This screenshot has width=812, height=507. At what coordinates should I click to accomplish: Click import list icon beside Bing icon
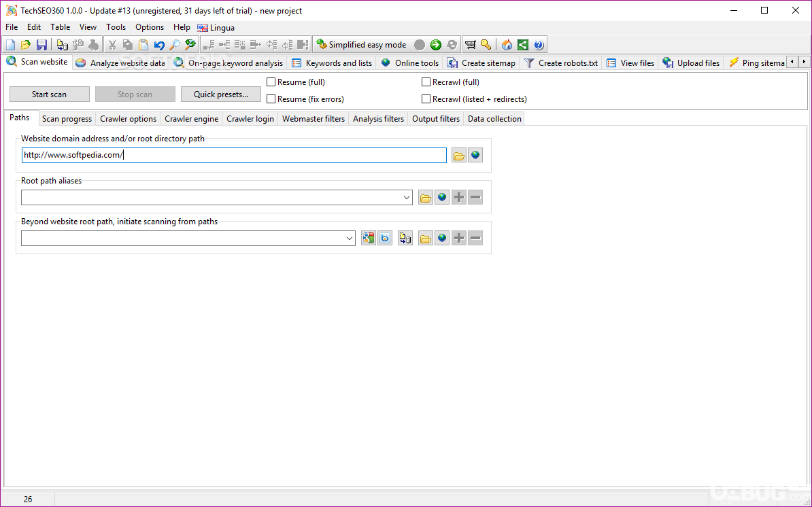(x=405, y=238)
